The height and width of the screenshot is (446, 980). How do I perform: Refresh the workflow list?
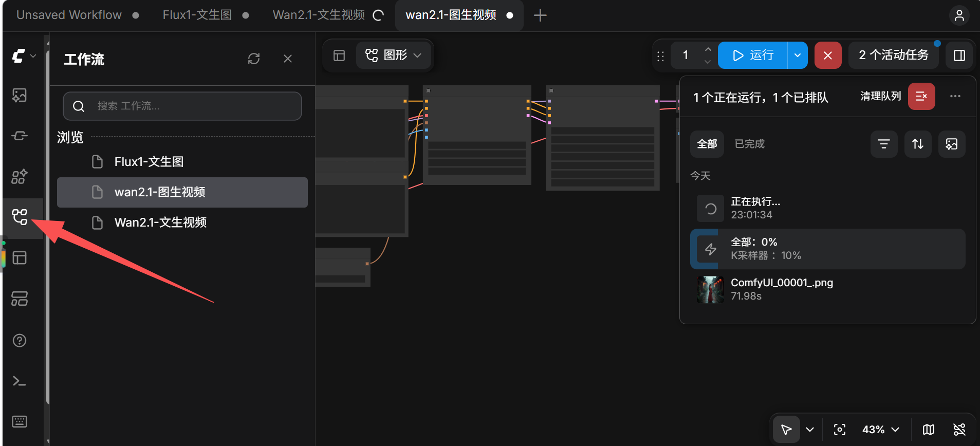tap(254, 59)
